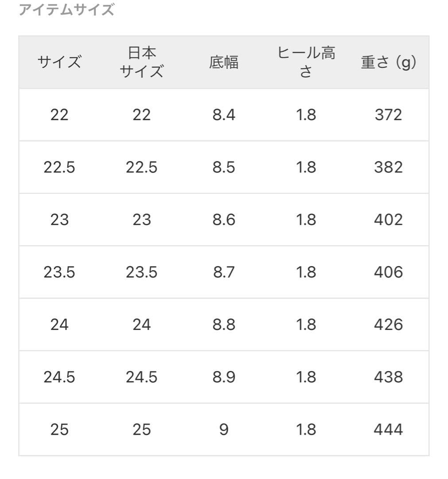This screenshot has width=448, height=479.
Task: Click weight value 444
Action: click(388, 429)
